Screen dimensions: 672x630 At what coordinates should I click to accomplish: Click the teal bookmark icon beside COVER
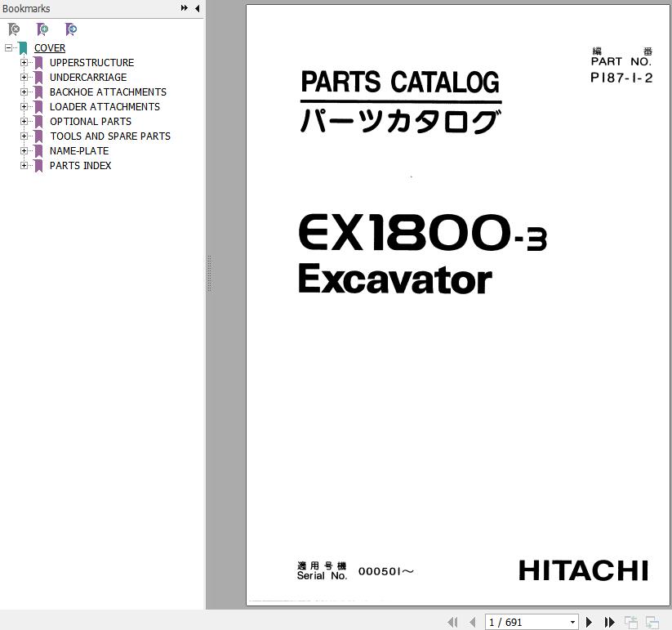tap(23, 48)
